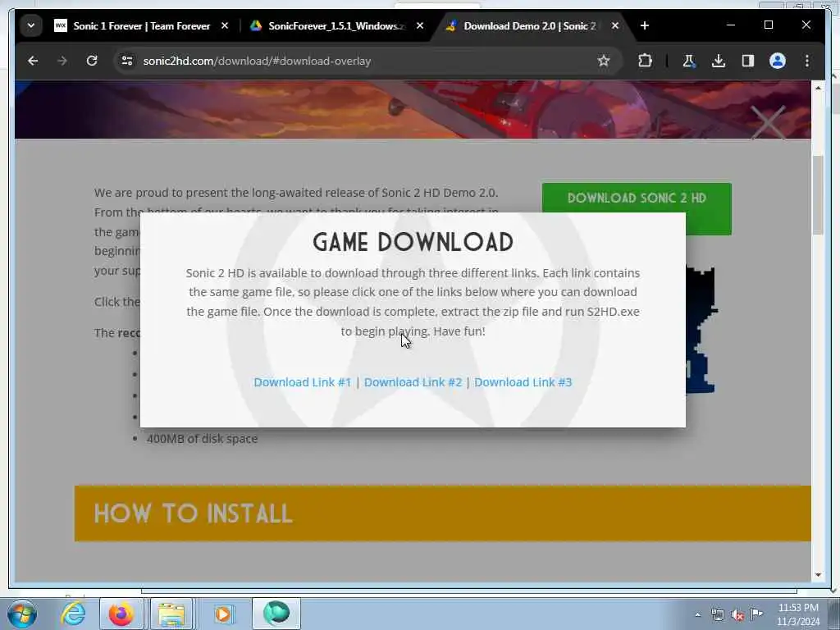Show hidden system tray icons
The height and width of the screenshot is (630, 840).
[x=697, y=614]
